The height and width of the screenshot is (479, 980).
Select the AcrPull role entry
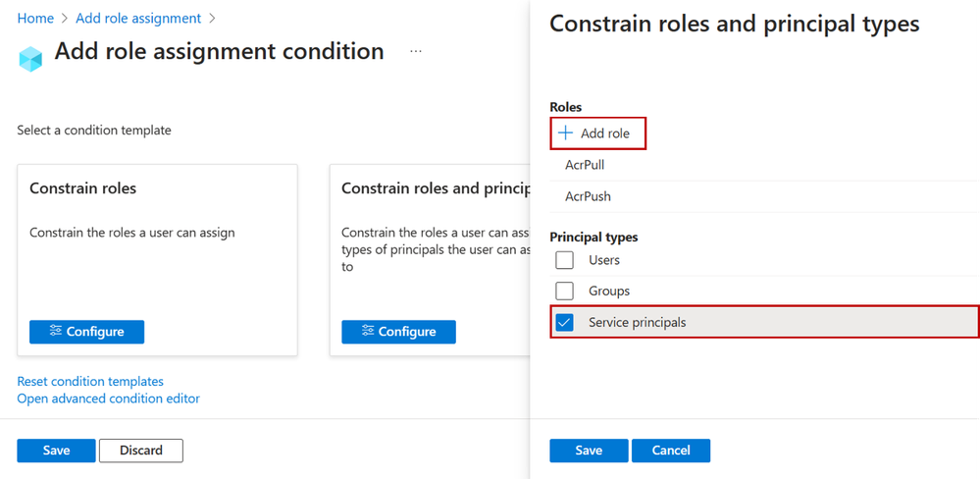585,165
